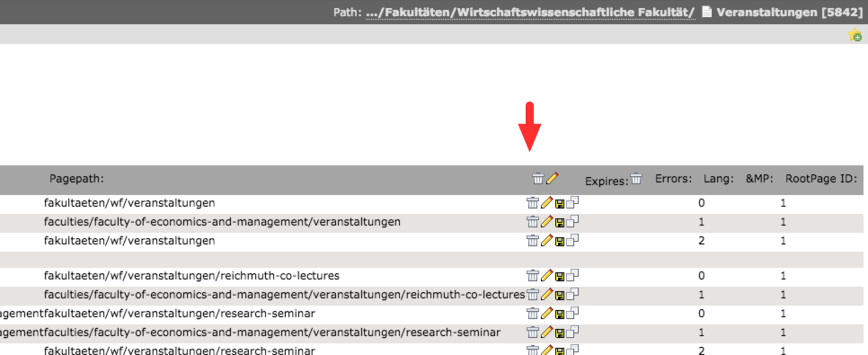
Task: Click the Pagepath column header
Action: click(x=77, y=178)
